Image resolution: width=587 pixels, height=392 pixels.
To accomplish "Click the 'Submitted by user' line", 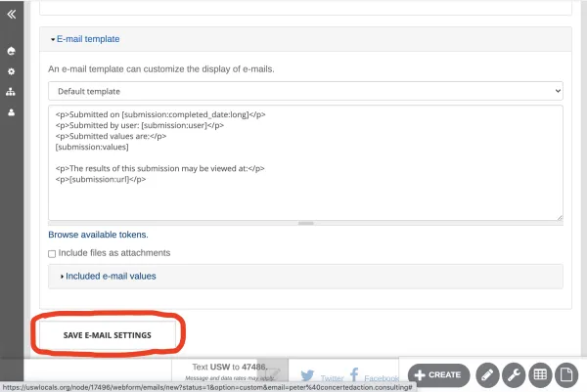I will point(140,125).
